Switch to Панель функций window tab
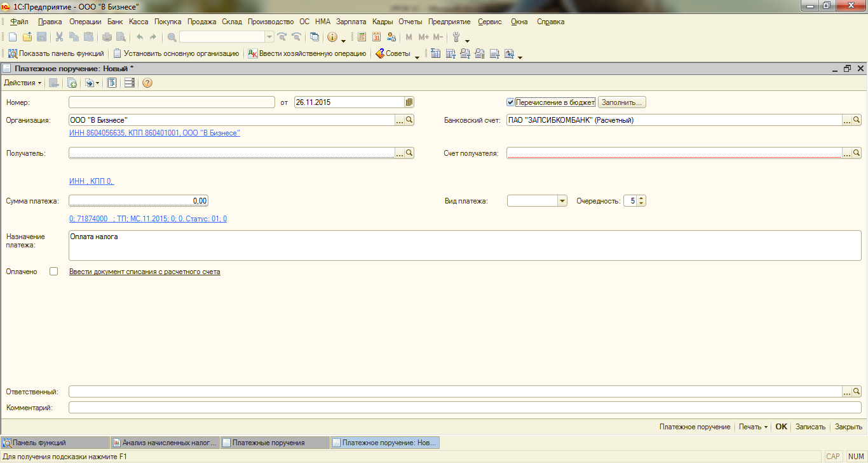The image size is (868, 463). point(55,443)
